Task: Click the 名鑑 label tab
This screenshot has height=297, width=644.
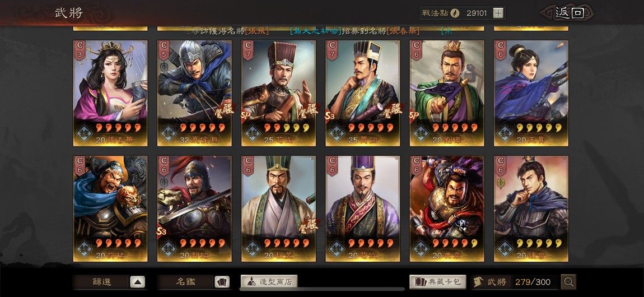Action: [x=186, y=282]
